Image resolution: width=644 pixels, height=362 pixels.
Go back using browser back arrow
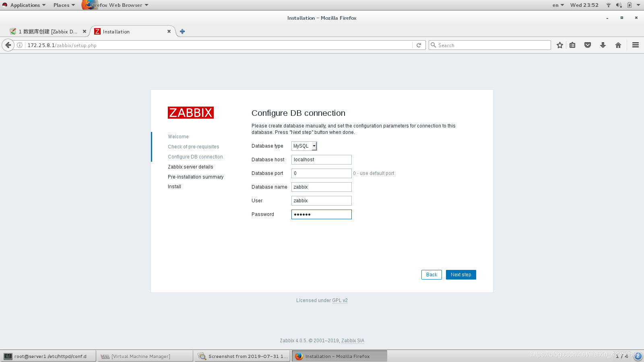tap(8, 45)
